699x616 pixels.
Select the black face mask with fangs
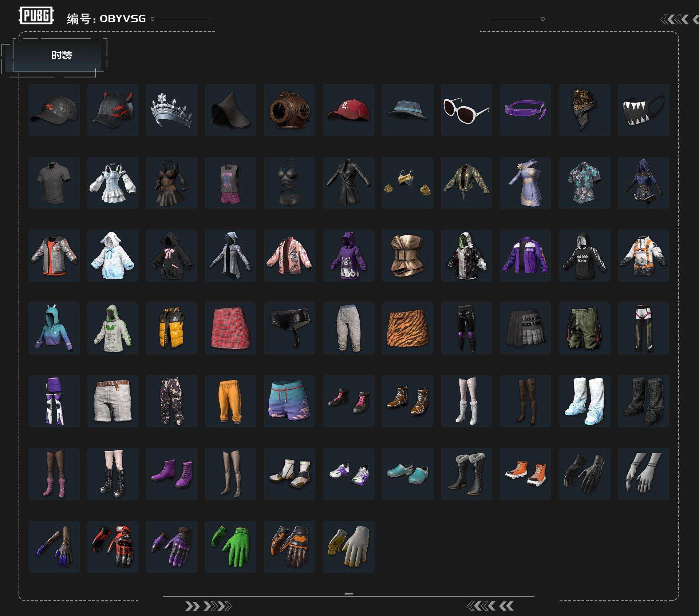click(x=643, y=110)
